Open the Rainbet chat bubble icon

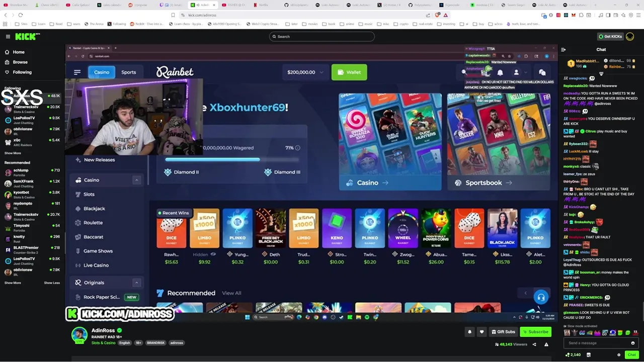coord(542,72)
